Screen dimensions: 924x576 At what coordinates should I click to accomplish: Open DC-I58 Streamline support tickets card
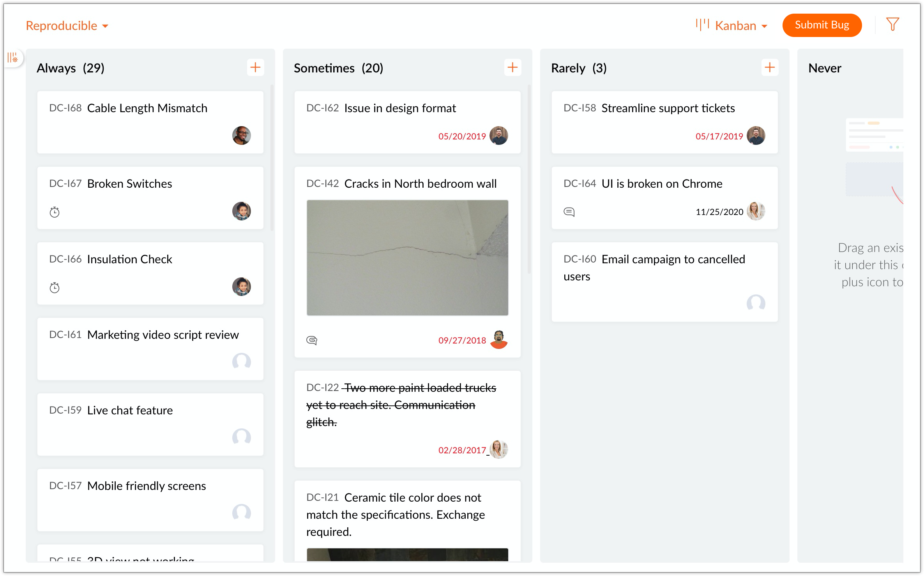click(x=668, y=108)
